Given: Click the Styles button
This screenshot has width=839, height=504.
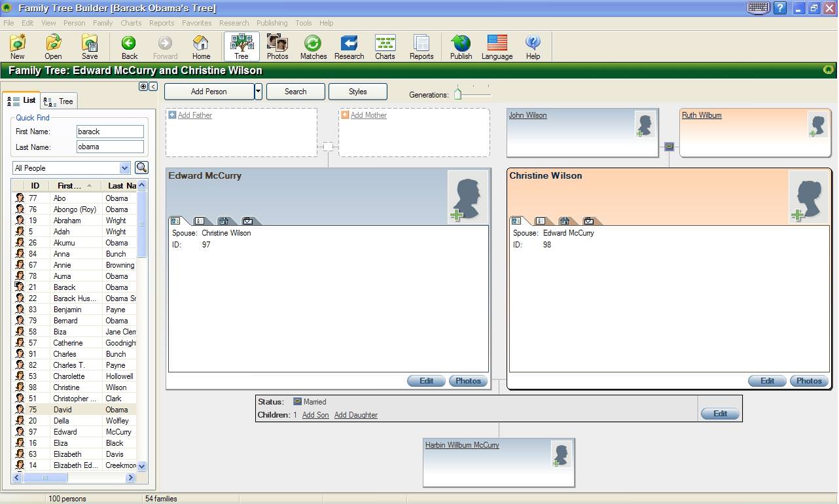Looking at the screenshot, I should [x=358, y=92].
